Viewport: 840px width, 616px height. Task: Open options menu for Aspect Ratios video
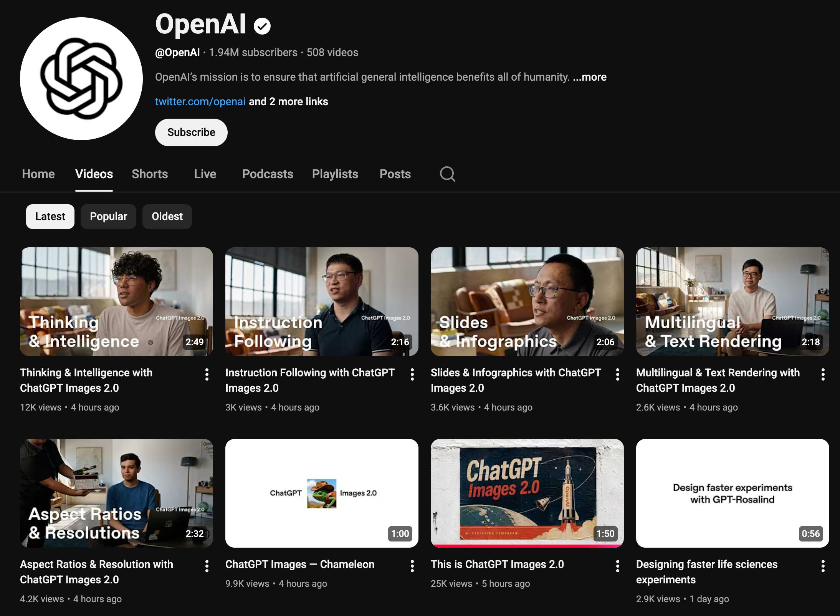[207, 566]
